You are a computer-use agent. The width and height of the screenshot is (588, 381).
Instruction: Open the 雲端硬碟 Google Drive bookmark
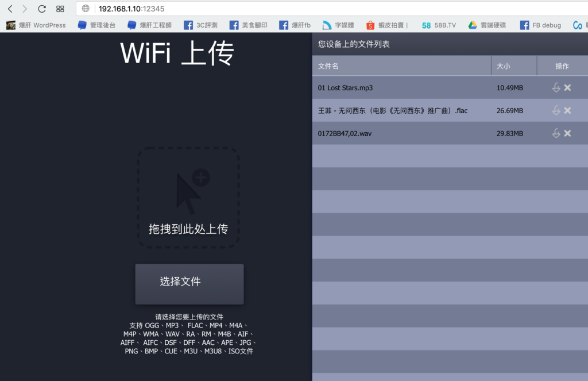(487, 25)
